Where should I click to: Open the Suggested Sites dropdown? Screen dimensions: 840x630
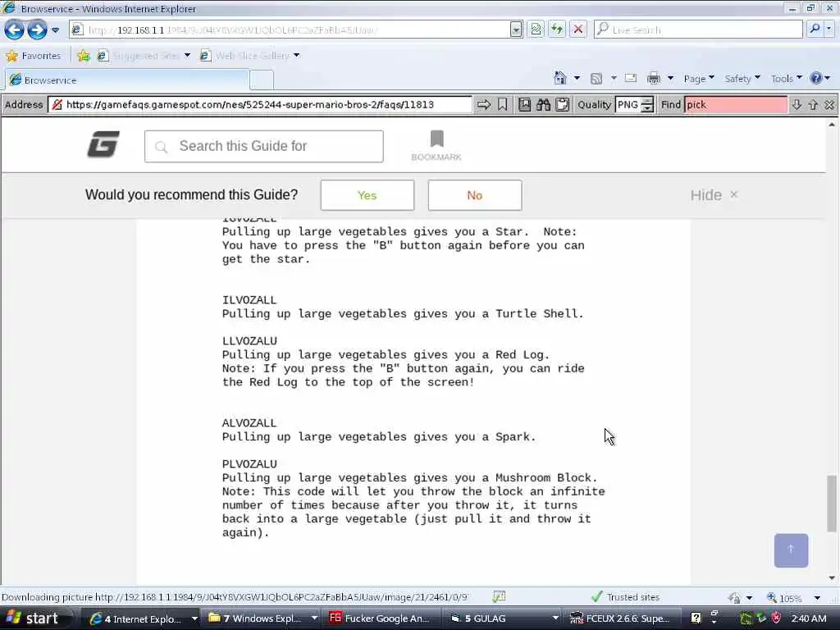(x=187, y=56)
